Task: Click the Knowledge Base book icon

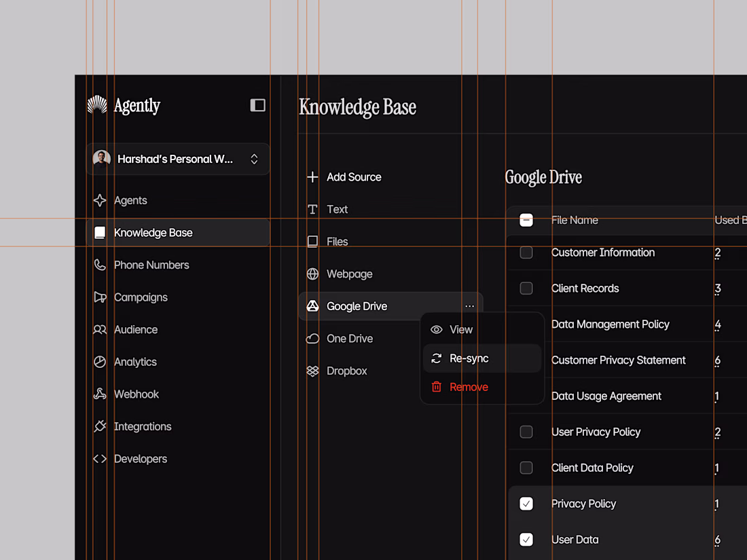Action: (x=100, y=233)
